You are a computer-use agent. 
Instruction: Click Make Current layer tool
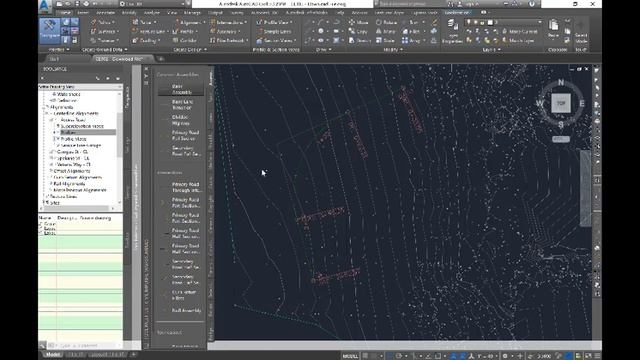(520, 31)
